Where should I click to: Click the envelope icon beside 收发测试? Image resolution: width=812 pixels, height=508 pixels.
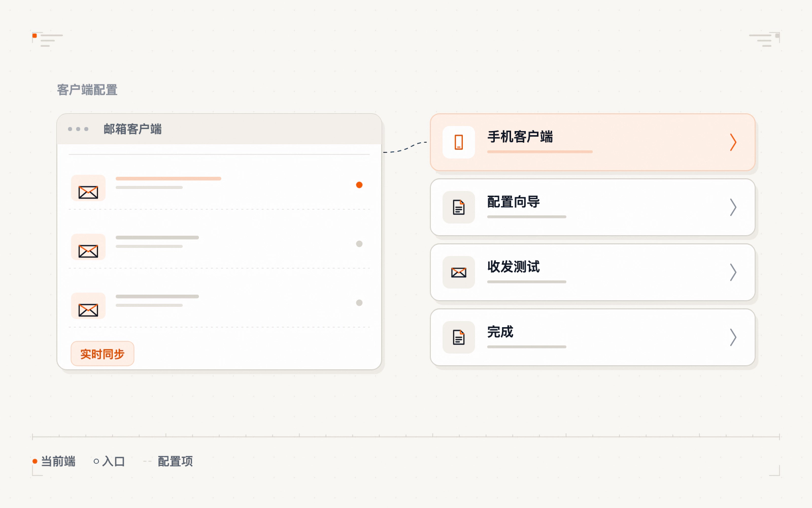[x=459, y=272]
